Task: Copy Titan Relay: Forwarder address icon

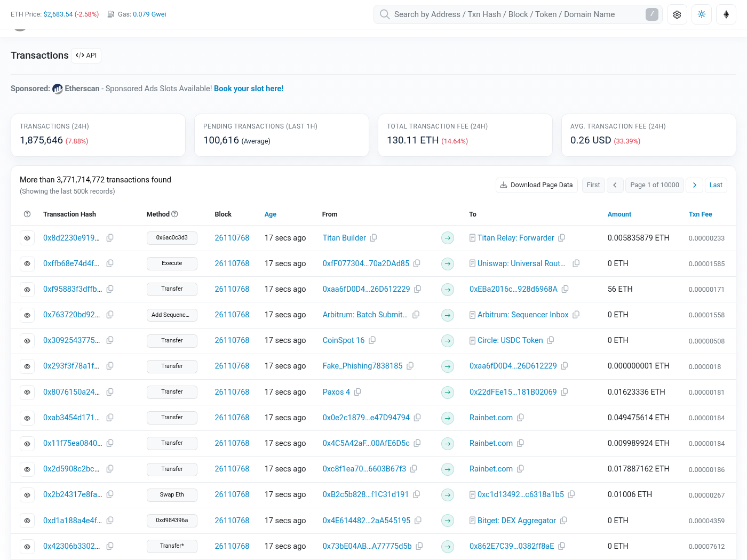Action: click(x=562, y=238)
